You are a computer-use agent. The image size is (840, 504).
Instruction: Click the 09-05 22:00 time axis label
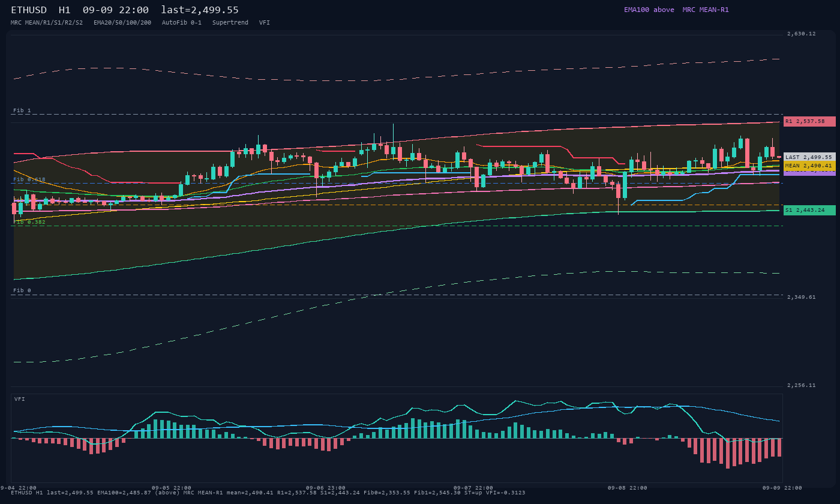pyautogui.click(x=172, y=488)
